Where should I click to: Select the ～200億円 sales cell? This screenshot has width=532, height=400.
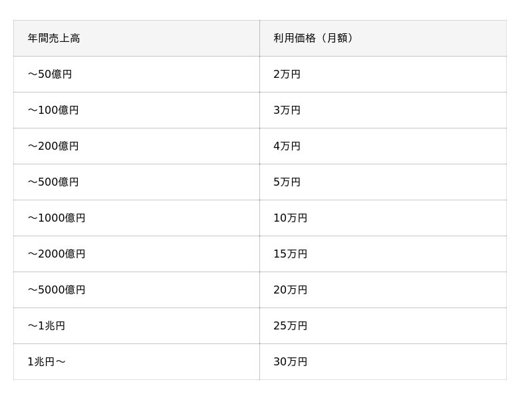click(136, 146)
